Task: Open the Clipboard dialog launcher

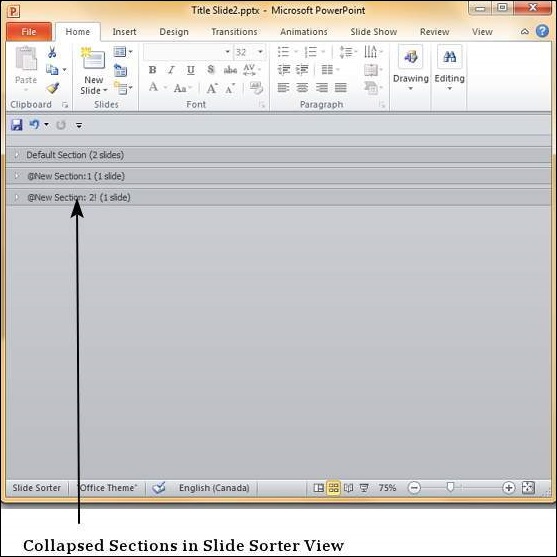Action: [x=65, y=105]
